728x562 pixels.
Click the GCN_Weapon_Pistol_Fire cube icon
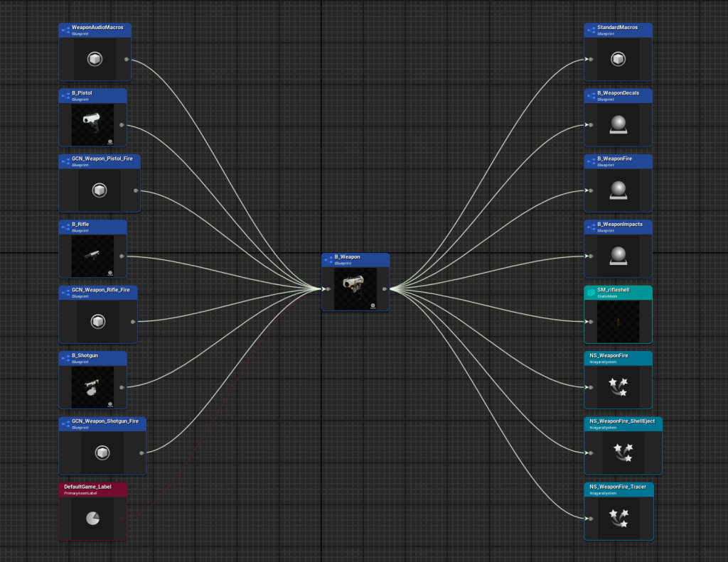click(x=99, y=190)
